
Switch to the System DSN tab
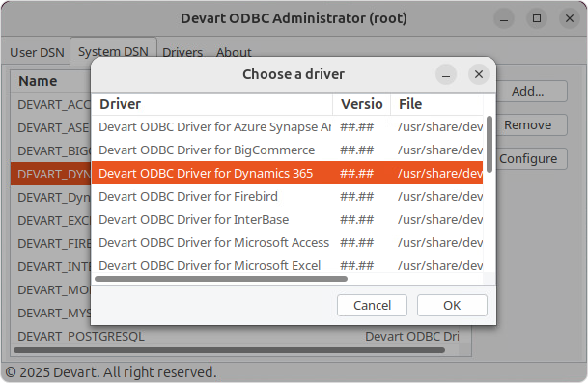click(113, 51)
